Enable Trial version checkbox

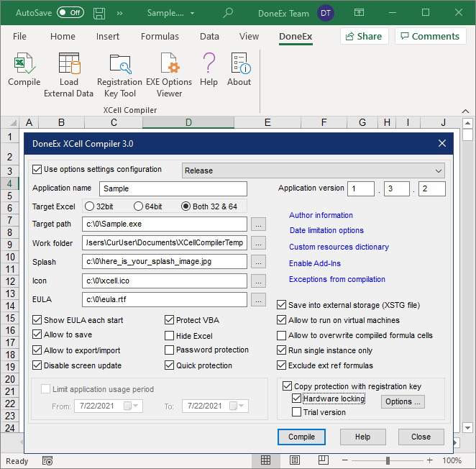(296, 412)
